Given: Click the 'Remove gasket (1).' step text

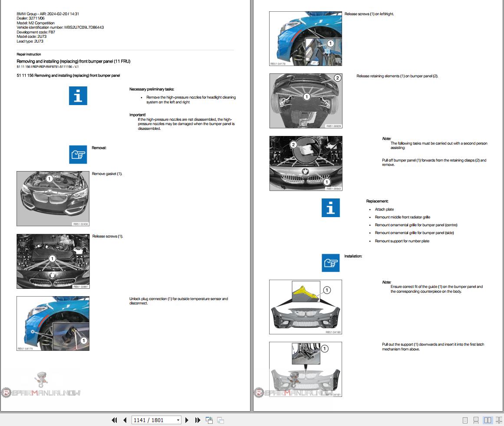Looking at the screenshot, I should (107, 174).
